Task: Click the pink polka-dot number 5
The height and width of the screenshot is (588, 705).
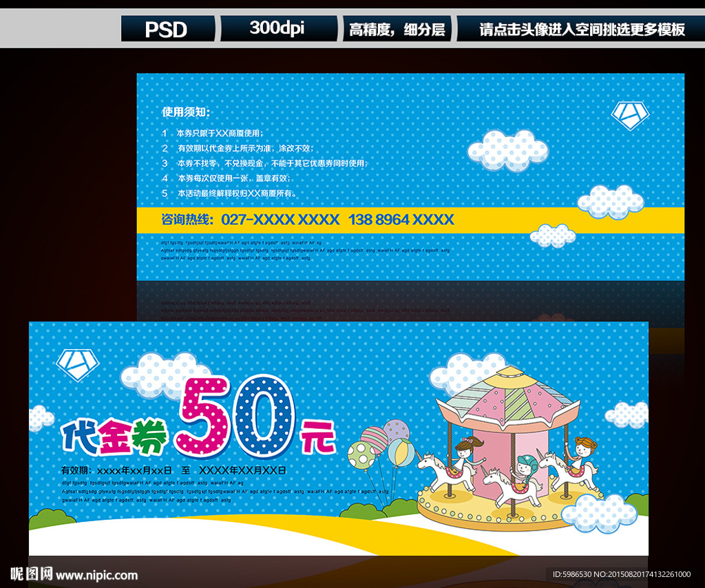Action: coord(204,417)
